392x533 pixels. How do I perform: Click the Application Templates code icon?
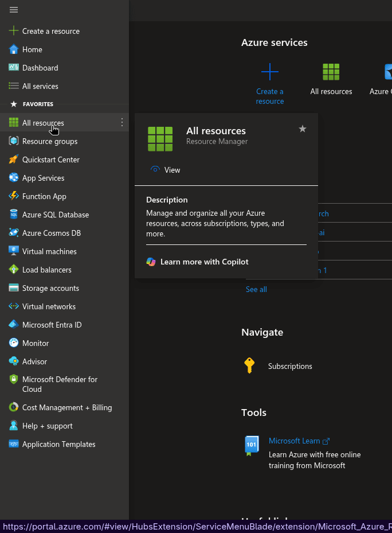click(x=14, y=443)
